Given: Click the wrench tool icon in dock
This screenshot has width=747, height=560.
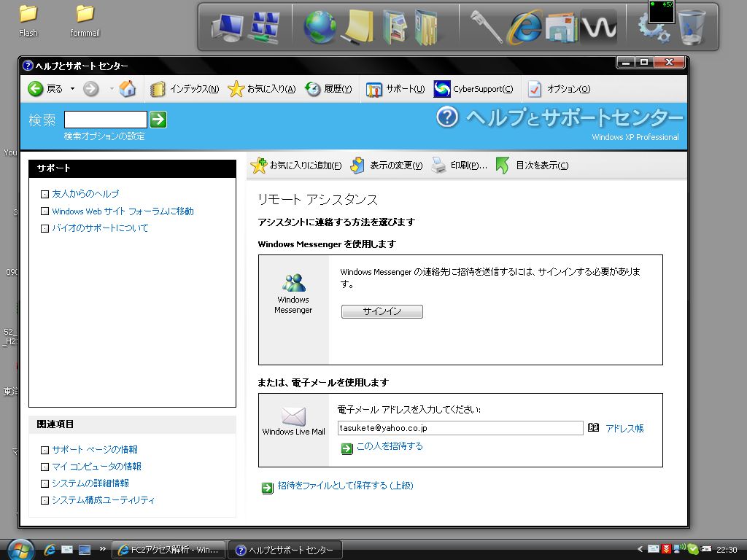Looking at the screenshot, I should (x=487, y=27).
